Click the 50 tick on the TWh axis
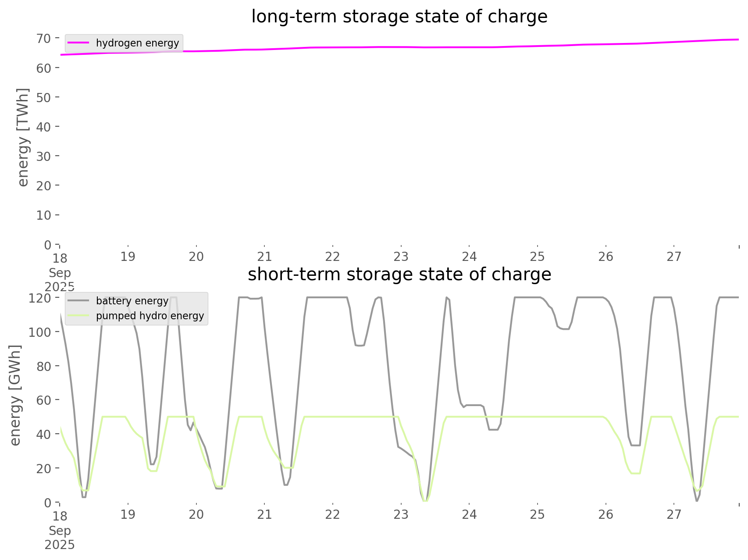 44,97
